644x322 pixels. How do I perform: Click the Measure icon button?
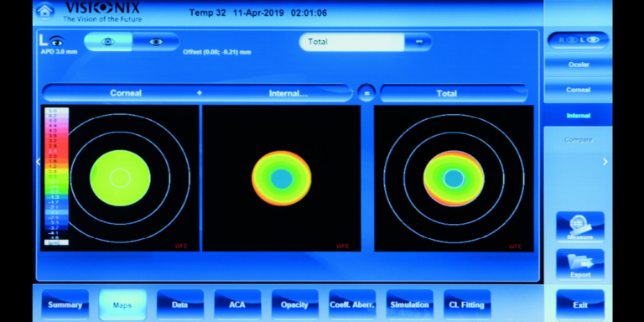(580, 227)
